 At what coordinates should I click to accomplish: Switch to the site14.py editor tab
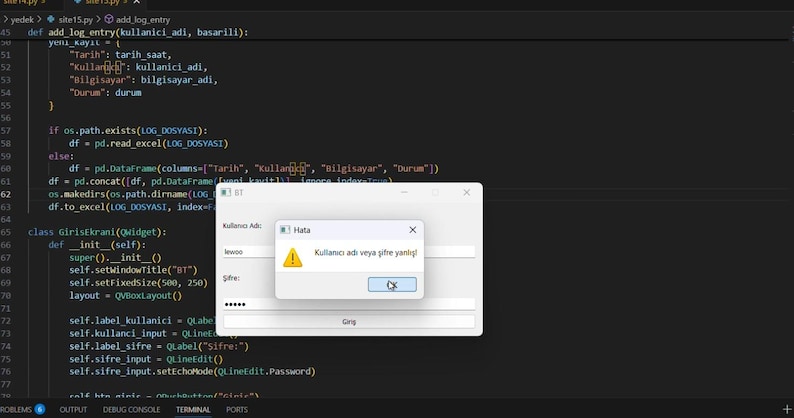pyautogui.click(x=23, y=2)
